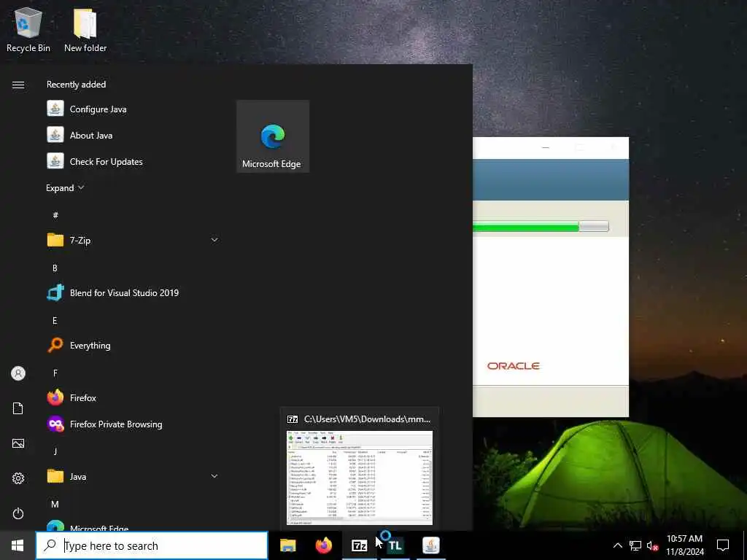The width and height of the screenshot is (747, 560).
Task: Expand the 7-Zip folder in Start menu
Action: [133, 240]
